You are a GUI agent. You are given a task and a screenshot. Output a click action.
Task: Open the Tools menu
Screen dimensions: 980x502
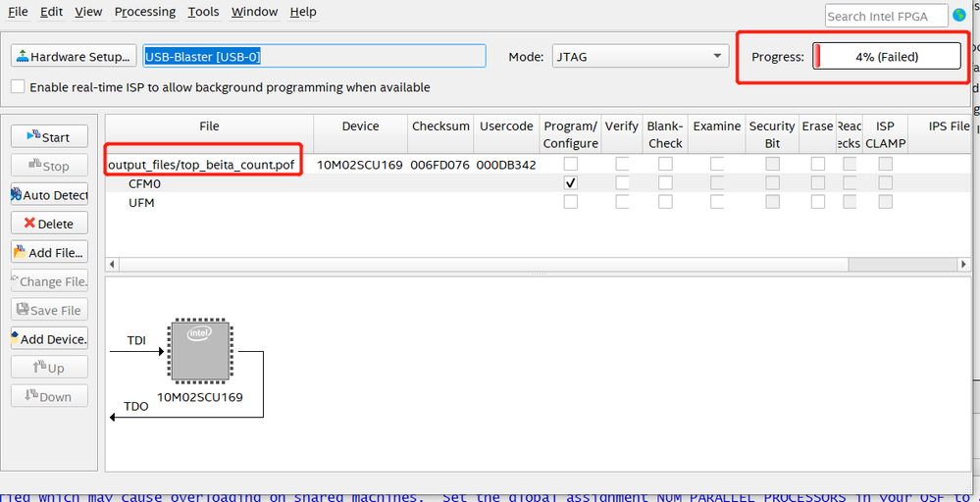(204, 12)
